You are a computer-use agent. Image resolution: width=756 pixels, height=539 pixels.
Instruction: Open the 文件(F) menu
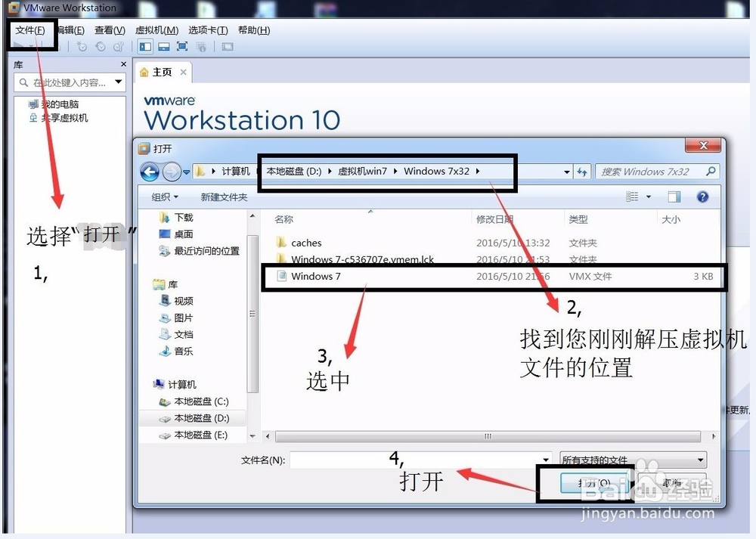[x=30, y=30]
